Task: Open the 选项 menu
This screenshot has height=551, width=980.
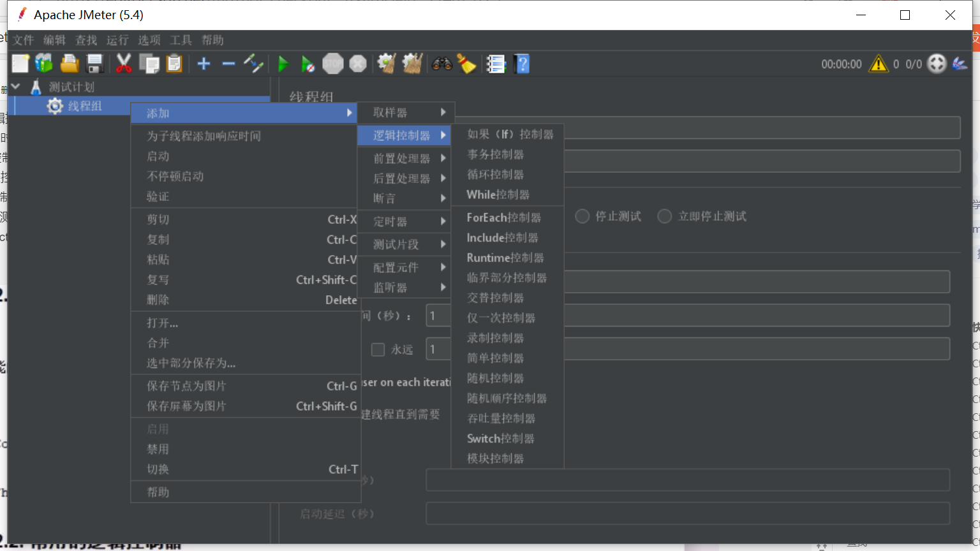Action: (x=149, y=40)
